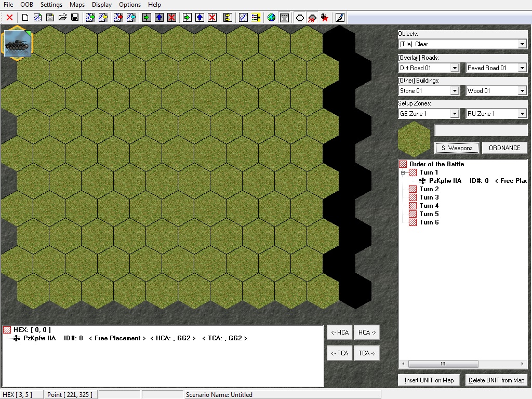Click the floppy-with-window toolbar icon
The image size is (532, 399).
click(50, 17)
